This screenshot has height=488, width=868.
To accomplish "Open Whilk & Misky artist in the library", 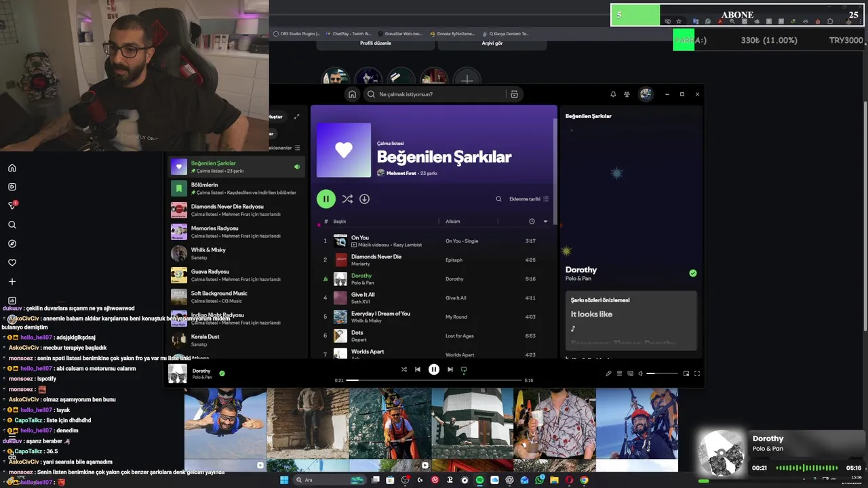I will tap(235, 253).
